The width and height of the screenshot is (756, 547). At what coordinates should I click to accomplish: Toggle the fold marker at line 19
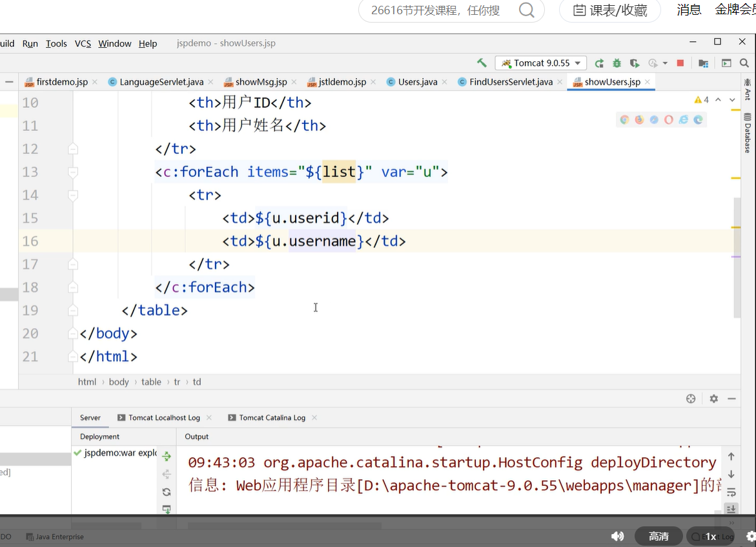73,310
